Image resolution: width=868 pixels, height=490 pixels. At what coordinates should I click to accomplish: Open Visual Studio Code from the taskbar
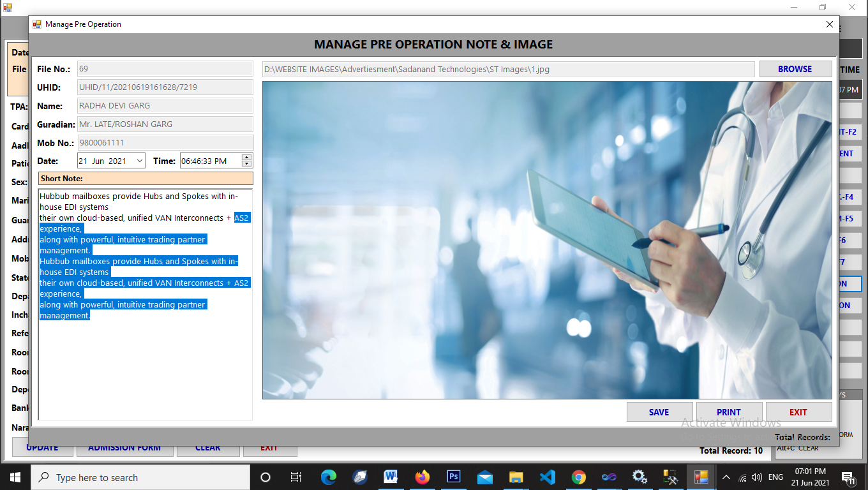point(547,477)
